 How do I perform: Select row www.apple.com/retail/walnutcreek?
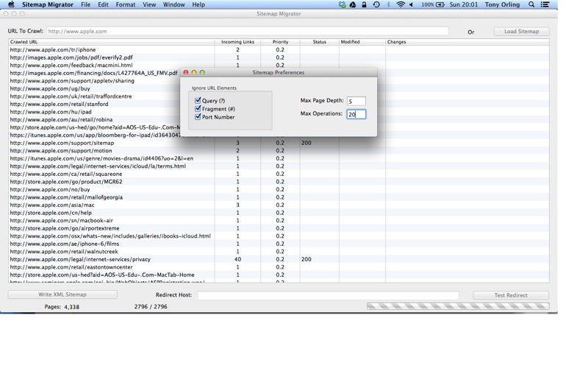tap(279, 251)
